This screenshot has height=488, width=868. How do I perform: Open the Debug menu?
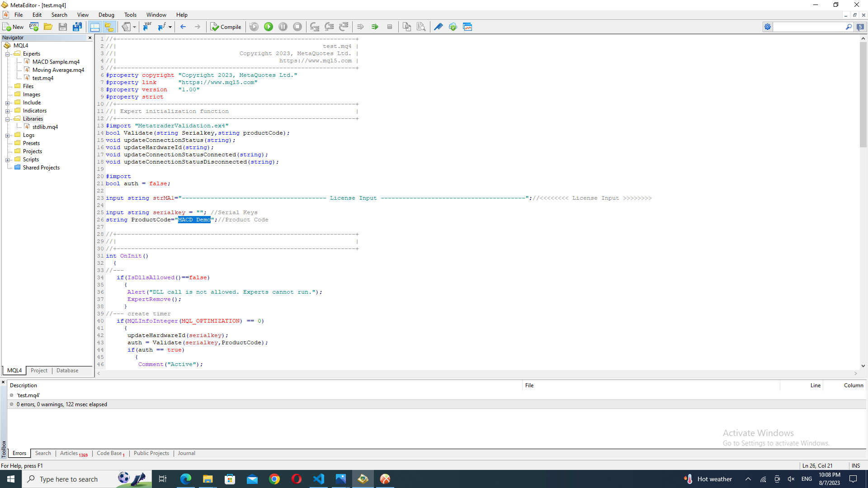106,15
